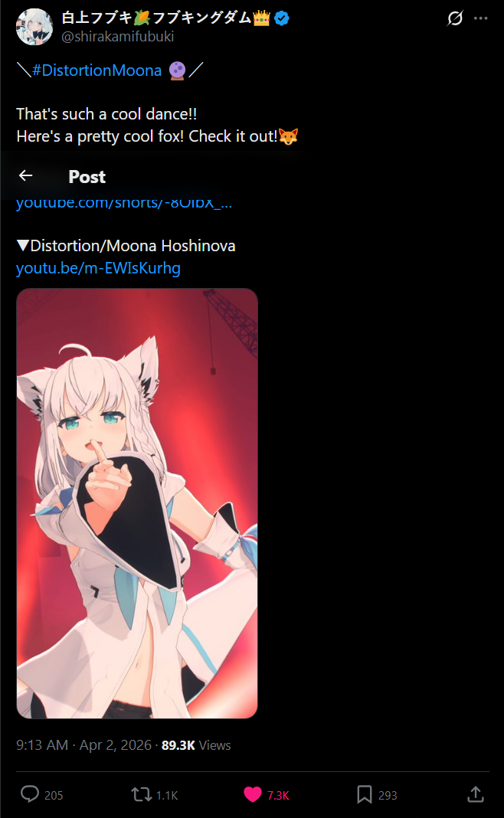Click the blue verified badge
The height and width of the screenshot is (818, 504).
click(x=282, y=18)
